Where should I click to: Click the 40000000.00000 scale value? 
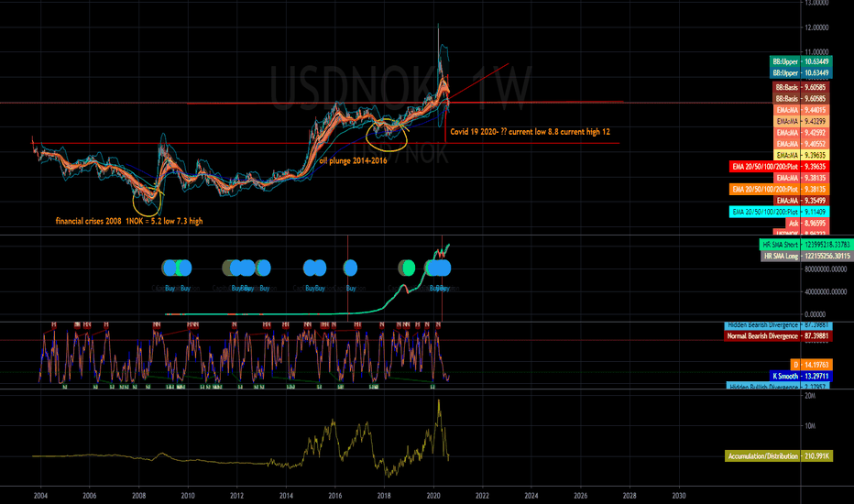[826, 292]
